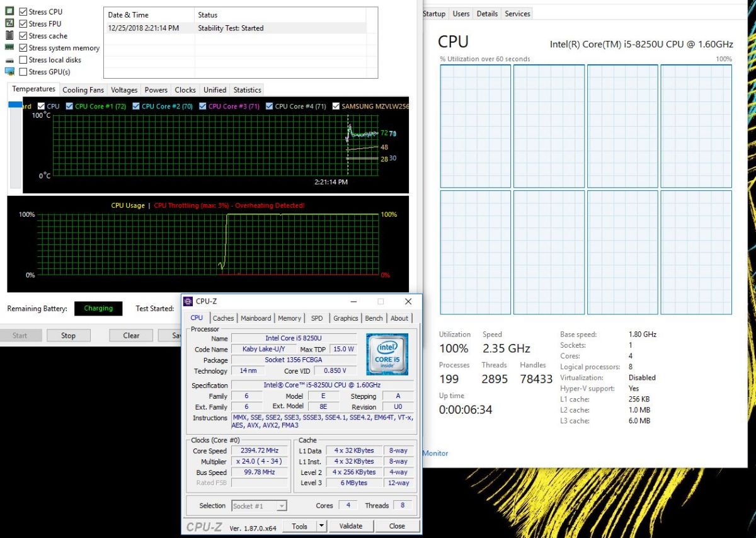
Task: Click the CPU-Z title bar app icon
Action: [x=188, y=302]
